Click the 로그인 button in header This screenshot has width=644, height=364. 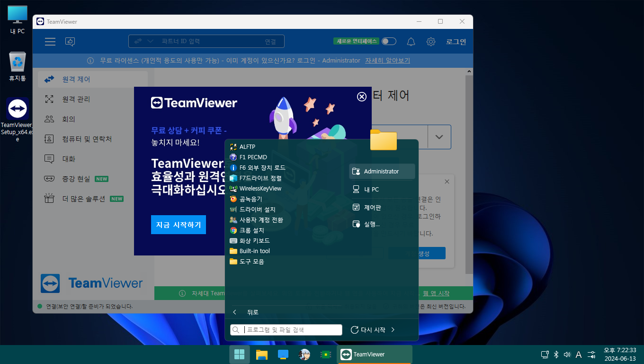coord(456,42)
